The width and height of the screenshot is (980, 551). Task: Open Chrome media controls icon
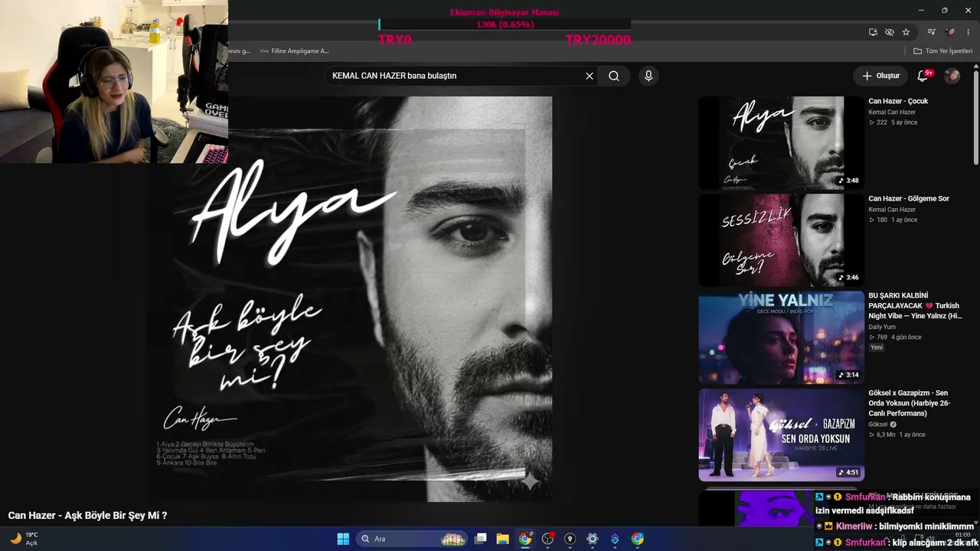click(x=932, y=32)
